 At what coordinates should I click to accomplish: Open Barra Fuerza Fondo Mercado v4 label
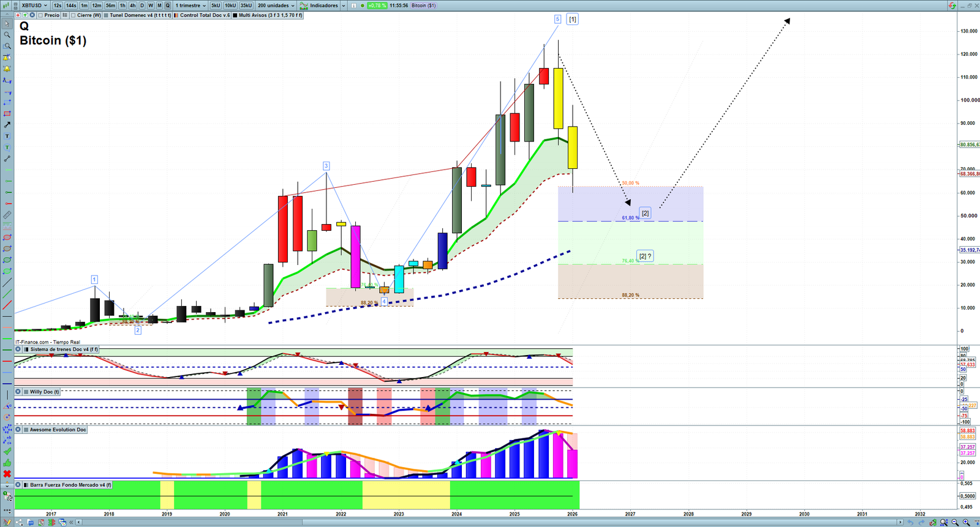(71, 485)
